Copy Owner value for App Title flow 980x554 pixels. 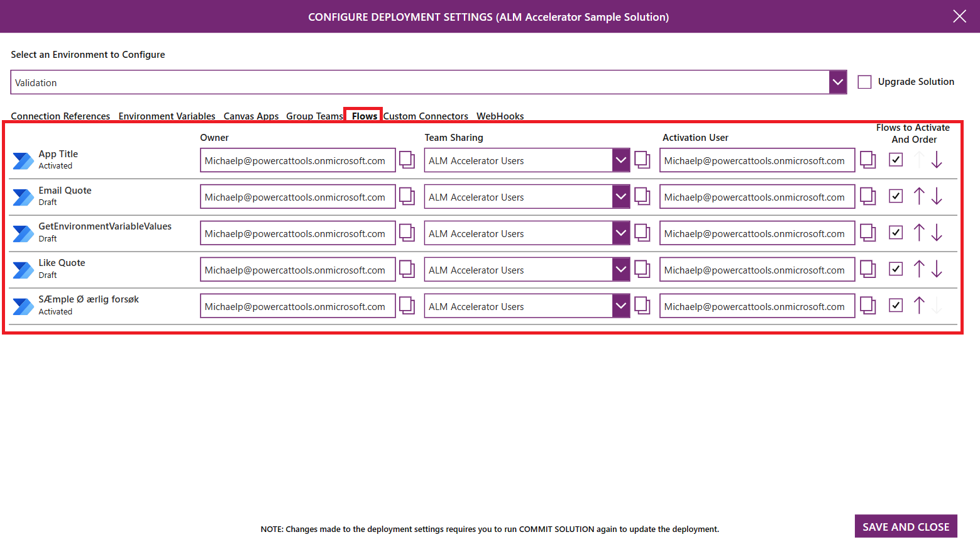[x=407, y=160]
